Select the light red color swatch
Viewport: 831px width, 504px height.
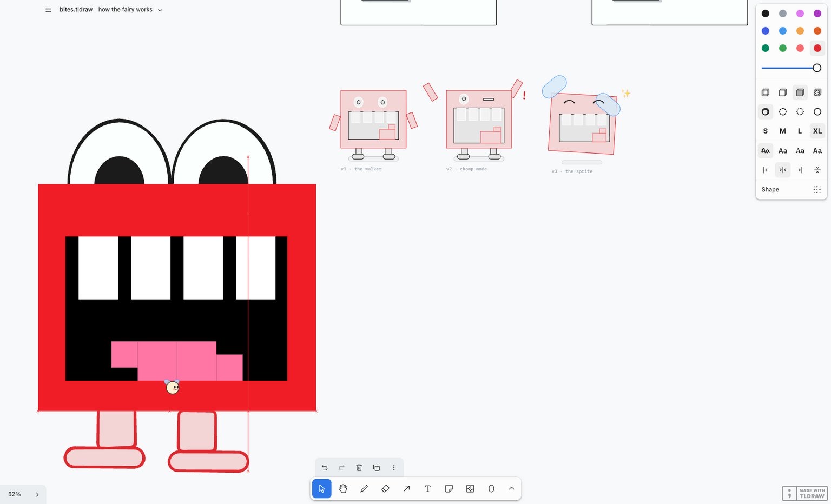pyautogui.click(x=800, y=48)
